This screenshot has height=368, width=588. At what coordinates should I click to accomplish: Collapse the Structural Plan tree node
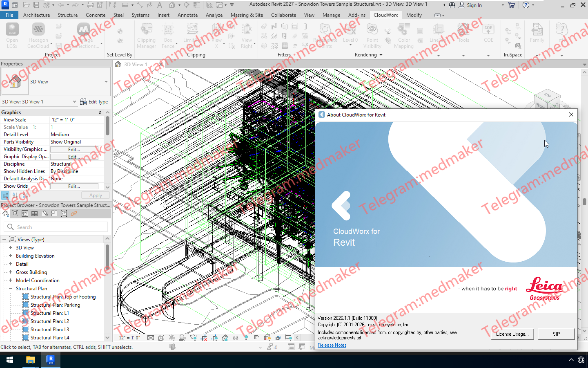tap(11, 288)
